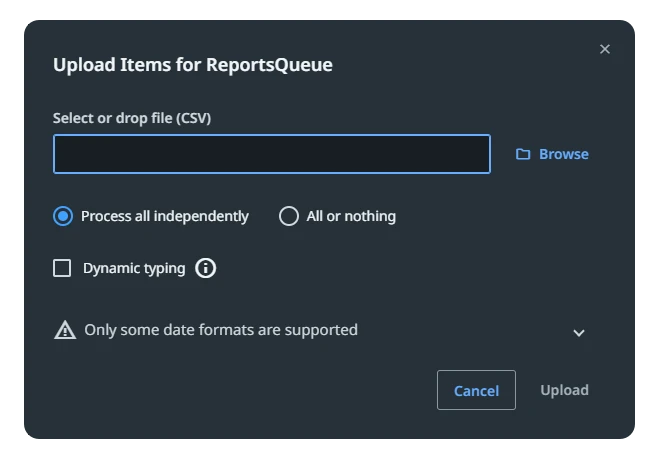Click the '(CSV)' text in file label
655x453 pixels.
pyautogui.click(x=193, y=118)
